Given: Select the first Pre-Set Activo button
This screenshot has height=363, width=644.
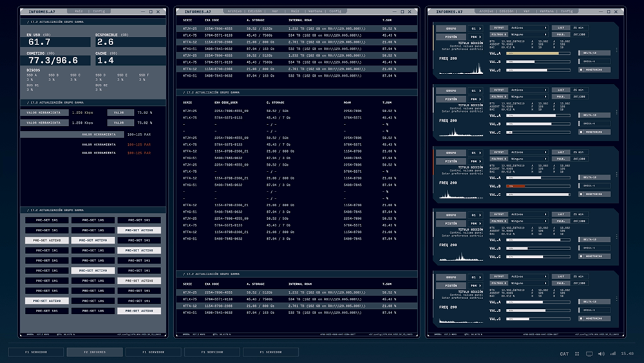Looking at the screenshot, I should point(139,230).
